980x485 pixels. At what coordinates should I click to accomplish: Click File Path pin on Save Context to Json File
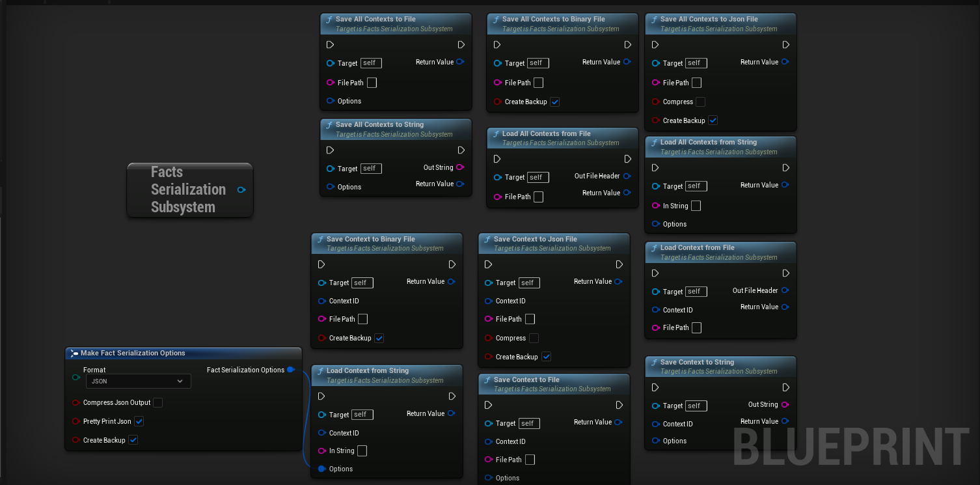point(488,319)
